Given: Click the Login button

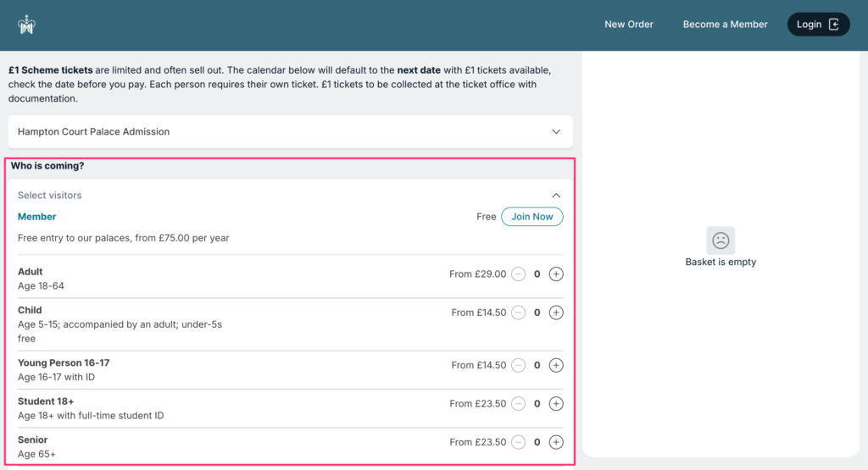Looking at the screenshot, I should coord(818,25).
